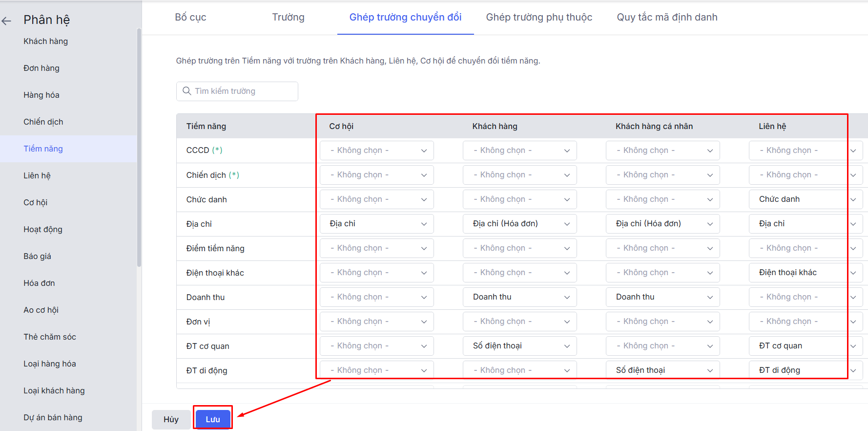The image size is (868, 431).
Task: Open the Quy tắc mã định danh tab
Action: pos(667,18)
